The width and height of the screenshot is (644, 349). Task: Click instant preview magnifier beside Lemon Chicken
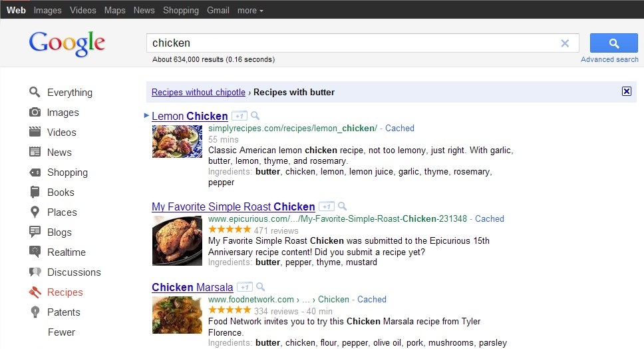pos(255,116)
